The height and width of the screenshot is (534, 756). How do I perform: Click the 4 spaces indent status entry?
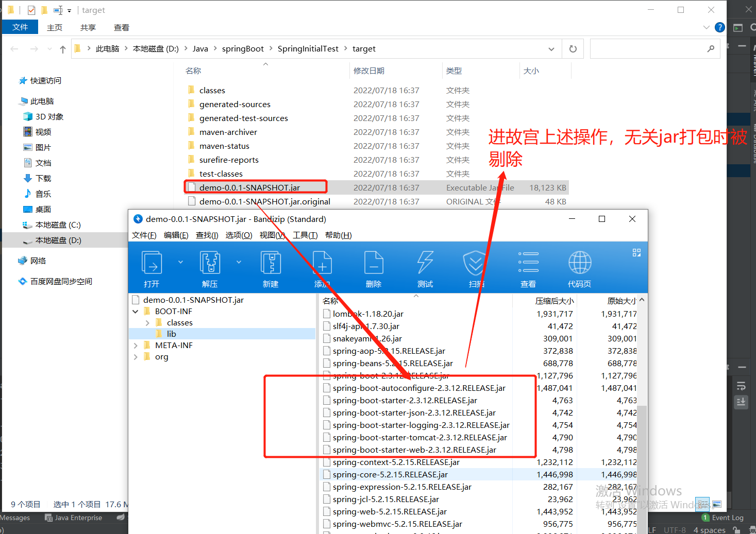click(x=709, y=530)
